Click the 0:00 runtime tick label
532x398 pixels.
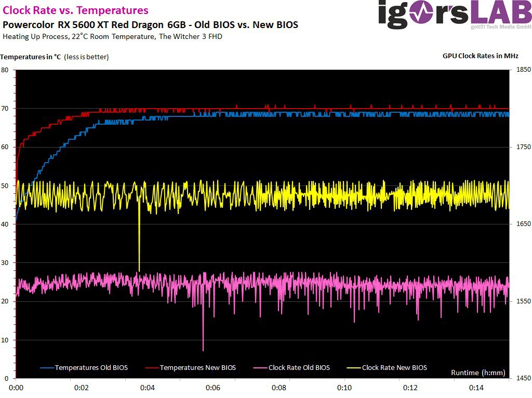click(16, 388)
